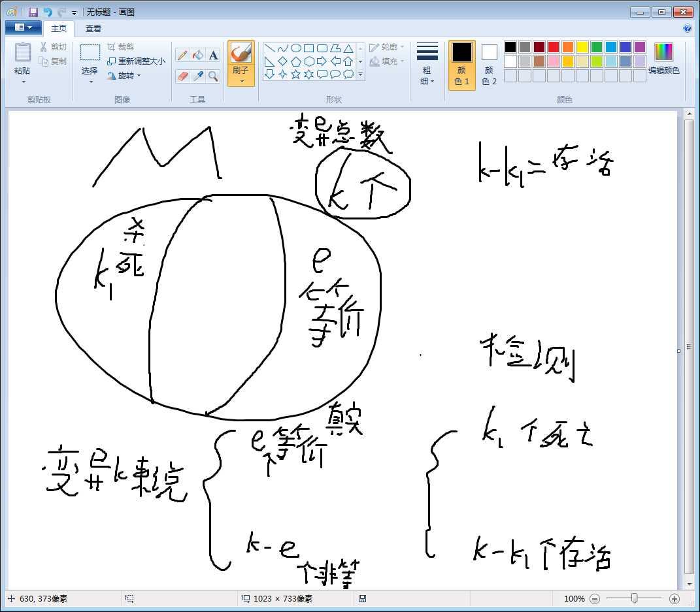The width and height of the screenshot is (700, 612).
Task: Pick the pink color swatch
Action: pyautogui.click(x=554, y=61)
